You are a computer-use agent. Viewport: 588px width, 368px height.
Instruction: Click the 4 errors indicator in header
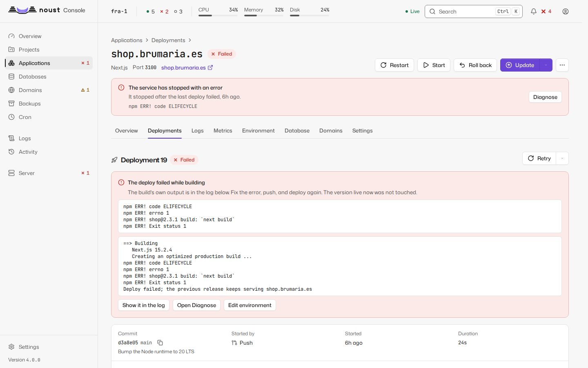[x=546, y=11]
